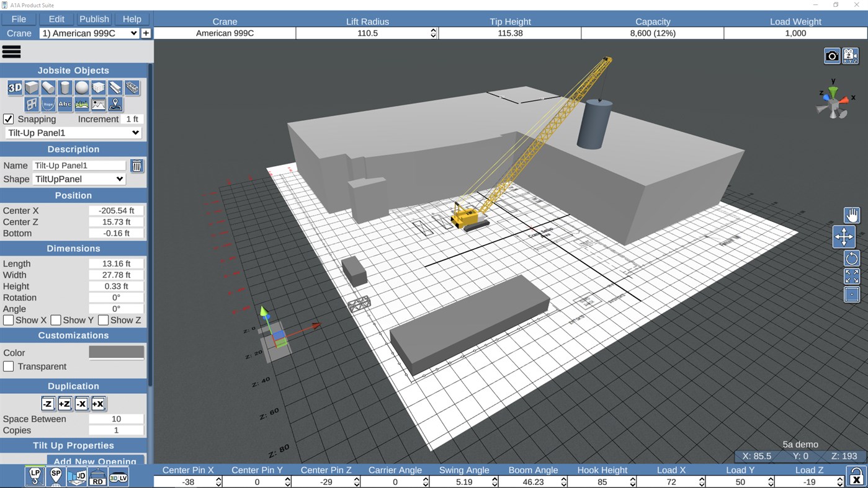868x488 pixels.
Task: Open the Publish menu
Action: pyautogui.click(x=94, y=19)
